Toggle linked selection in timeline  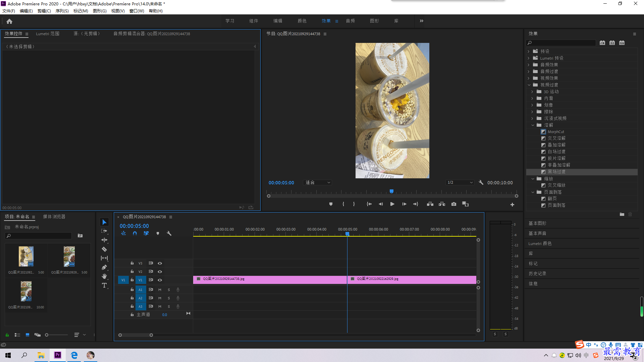[x=146, y=233]
